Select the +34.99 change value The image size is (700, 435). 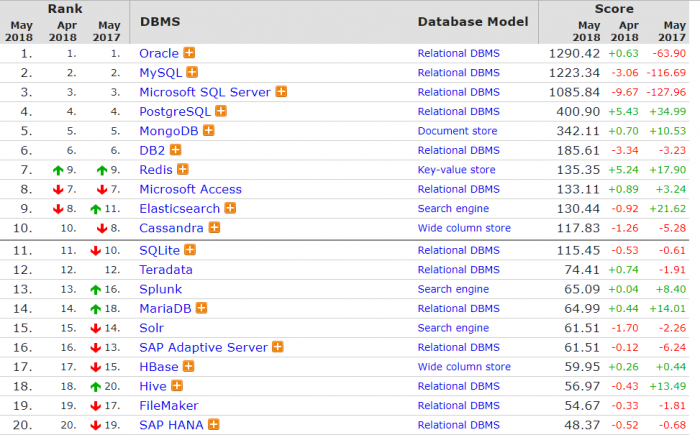667,112
